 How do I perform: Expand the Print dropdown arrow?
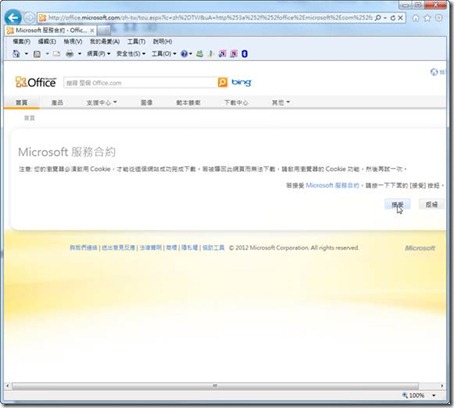[x=79, y=54]
